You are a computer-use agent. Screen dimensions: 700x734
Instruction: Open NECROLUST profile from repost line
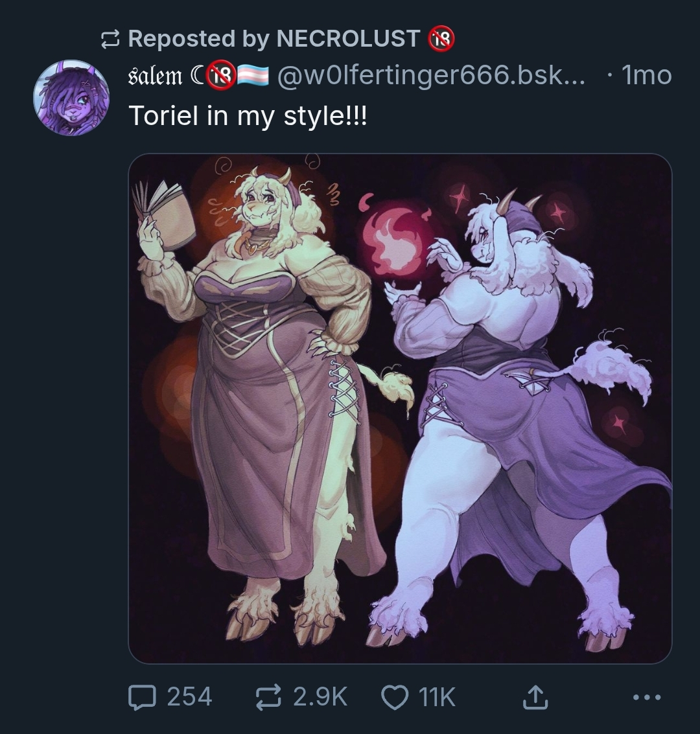click(348, 38)
